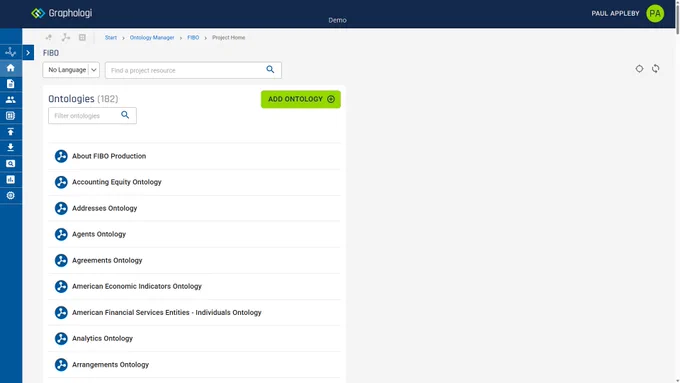
Task: Click the tree hierarchy toolbar icon near breadcrumb
Action: point(65,38)
